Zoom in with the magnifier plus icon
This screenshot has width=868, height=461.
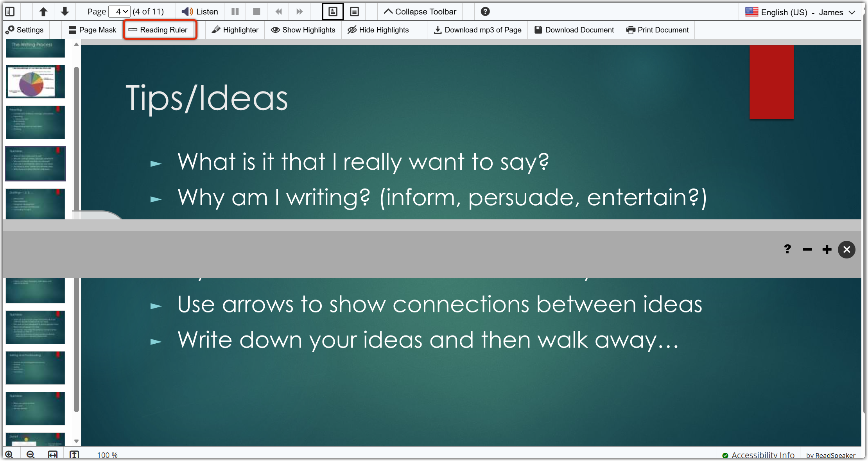coord(9,454)
